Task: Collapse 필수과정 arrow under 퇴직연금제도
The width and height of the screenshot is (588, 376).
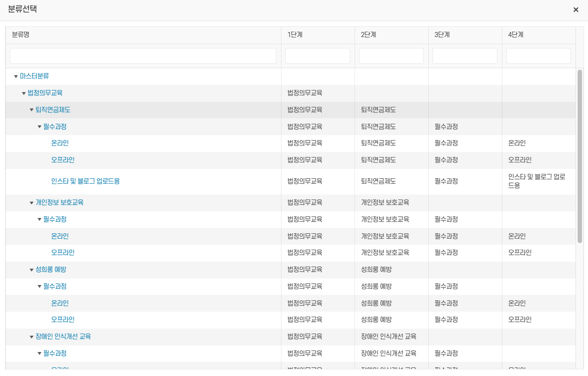Action: tap(39, 127)
